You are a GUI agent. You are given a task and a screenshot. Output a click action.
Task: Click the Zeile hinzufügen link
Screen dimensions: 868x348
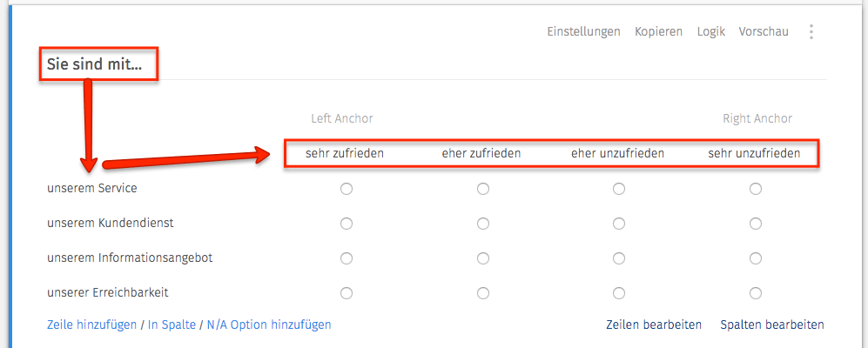pyautogui.click(x=92, y=325)
